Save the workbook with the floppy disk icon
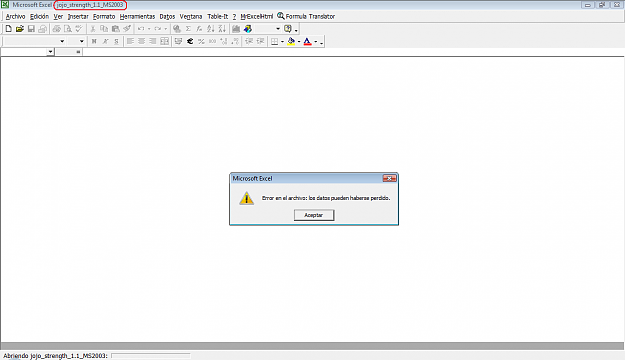This screenshot has width=625, height=360. pyautogui.click(x=31, y=29)
